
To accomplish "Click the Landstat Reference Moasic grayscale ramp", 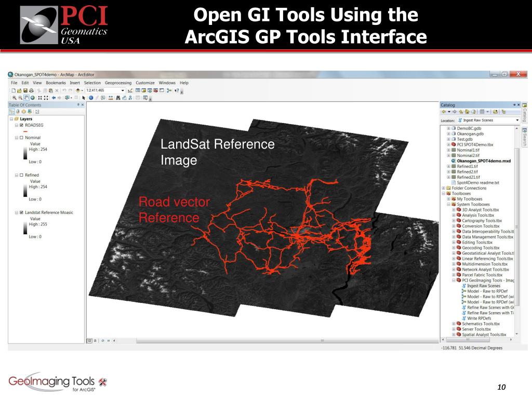I will click(25, 227).
